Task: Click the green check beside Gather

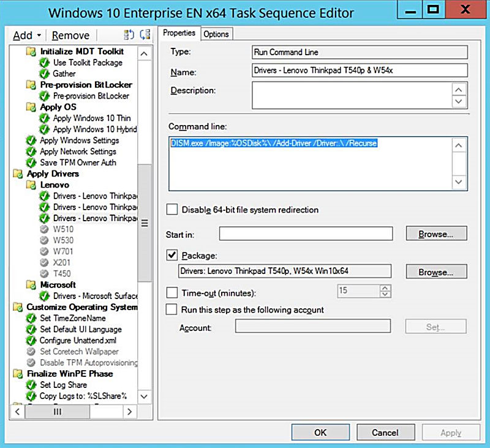Action: click(x=44, y=74)
